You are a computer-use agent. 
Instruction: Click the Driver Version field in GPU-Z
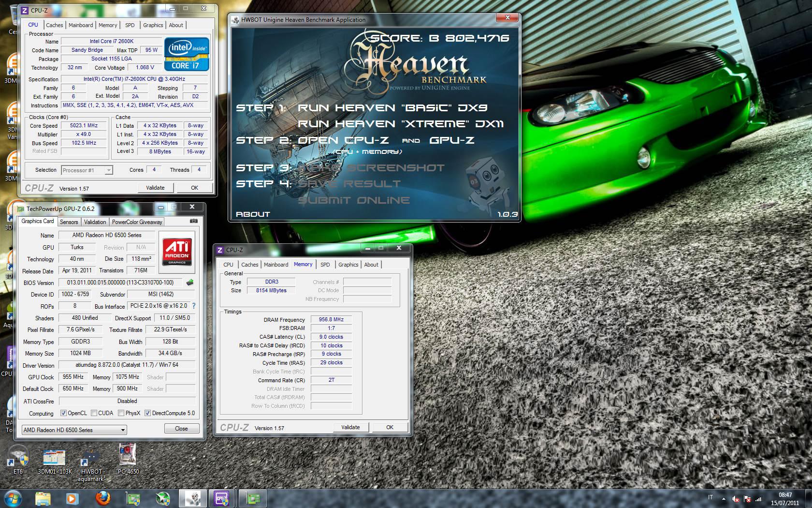click(127, 365)
